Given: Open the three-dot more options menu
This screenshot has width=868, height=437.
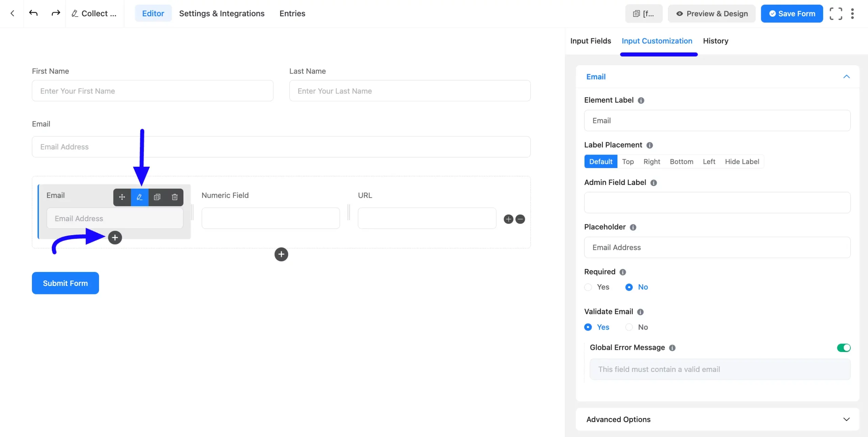Looking at the screenshot, I should (852, 14).
